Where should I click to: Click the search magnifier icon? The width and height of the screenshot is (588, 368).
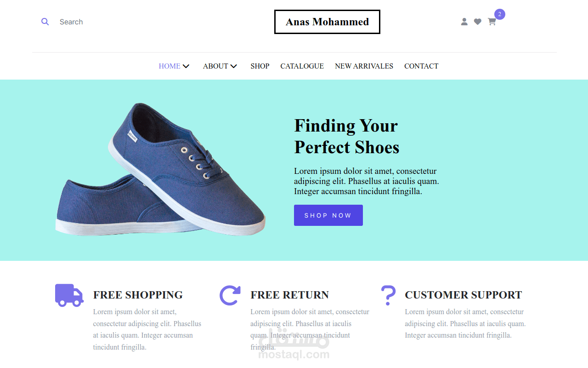45,22
